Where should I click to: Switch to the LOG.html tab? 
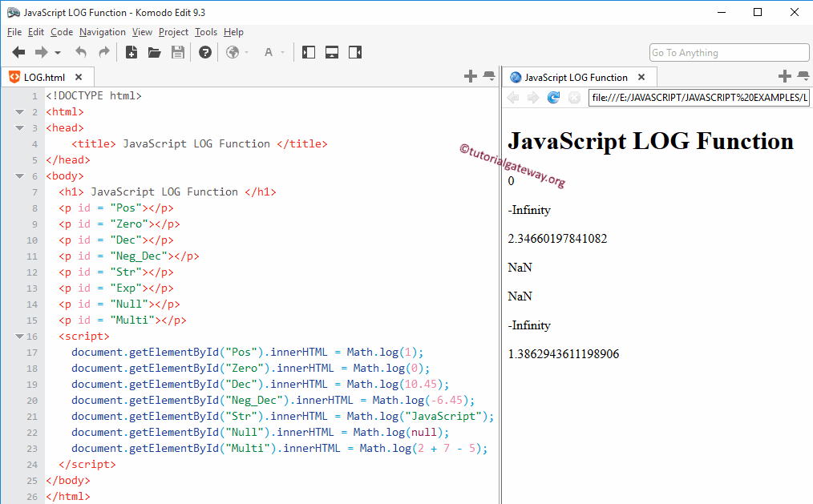[x=46, y=77]
